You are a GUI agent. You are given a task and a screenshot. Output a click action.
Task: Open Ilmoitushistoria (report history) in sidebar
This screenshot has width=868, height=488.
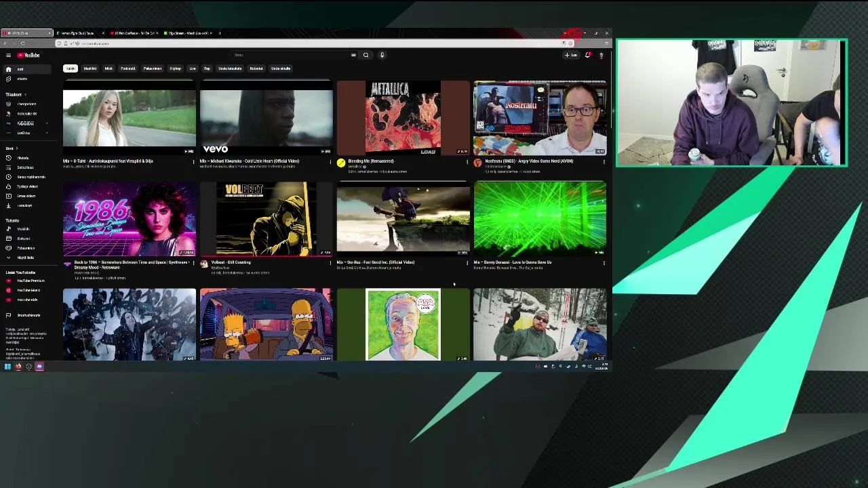click(x=28, y=315)
